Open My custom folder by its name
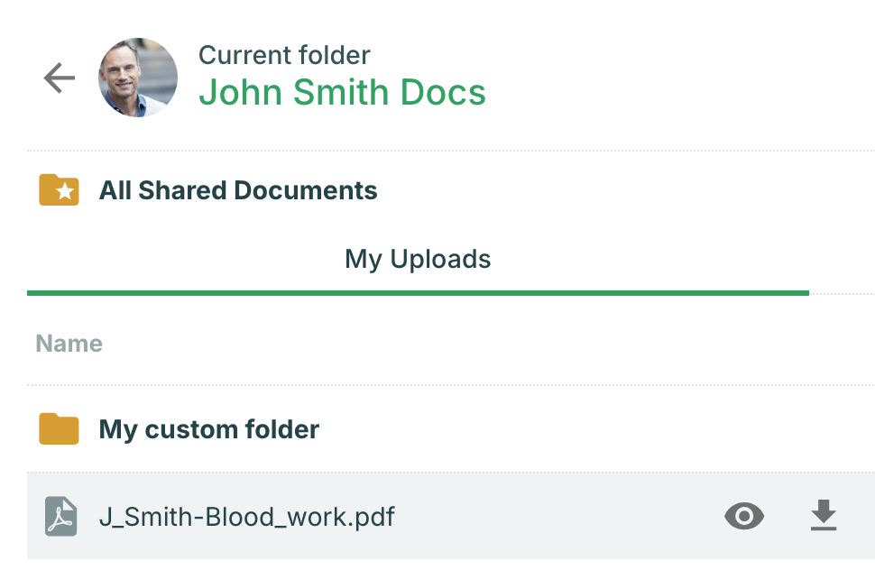This screenshot has height=588, width=875. tap(209, 429)
